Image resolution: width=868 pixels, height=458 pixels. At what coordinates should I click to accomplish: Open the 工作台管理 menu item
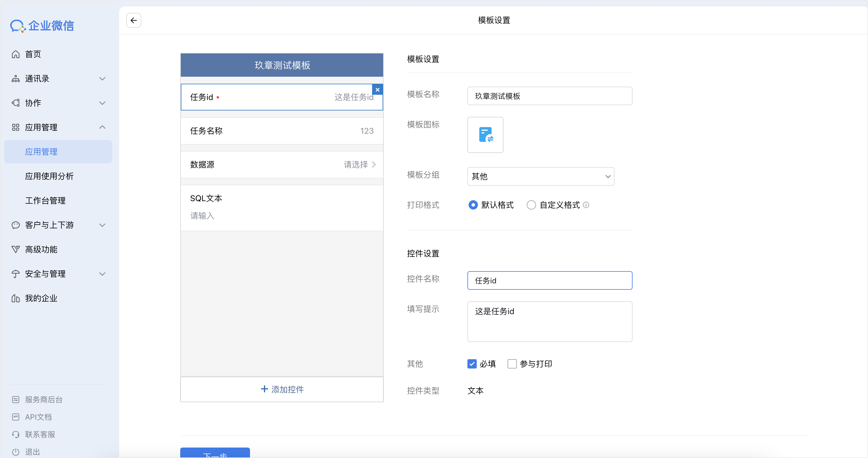point(45,201)
